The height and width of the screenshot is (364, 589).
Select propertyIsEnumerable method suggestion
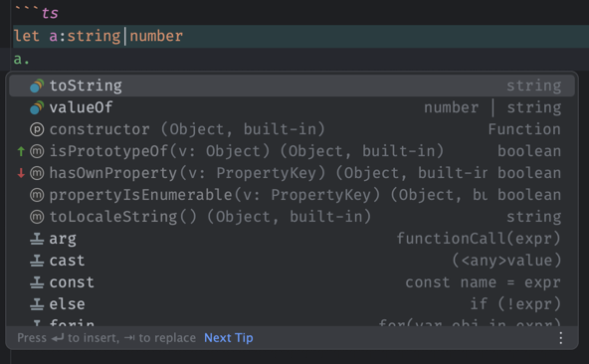point(292,195)
